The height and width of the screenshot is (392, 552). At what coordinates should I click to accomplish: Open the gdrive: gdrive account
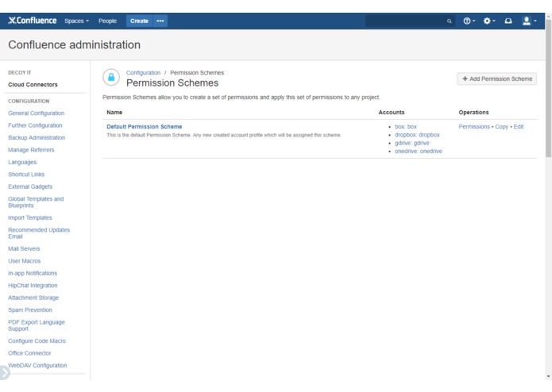tap(412, 143)
